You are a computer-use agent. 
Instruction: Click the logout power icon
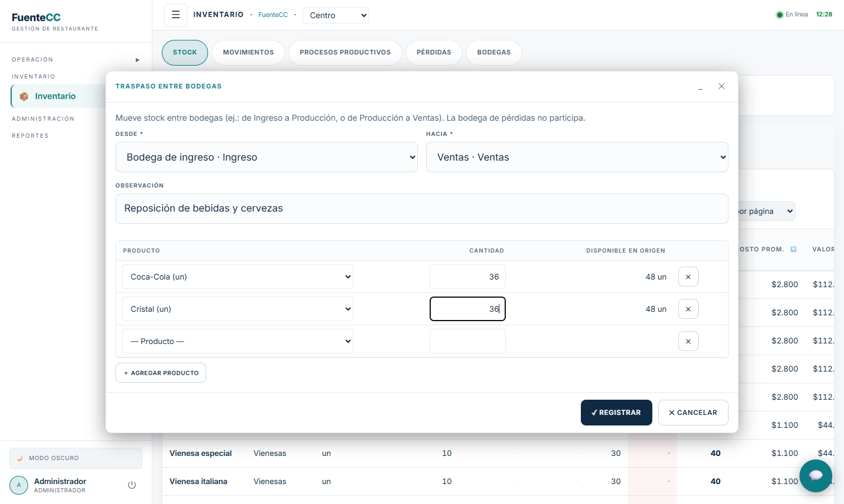click(x=132, y=485)
